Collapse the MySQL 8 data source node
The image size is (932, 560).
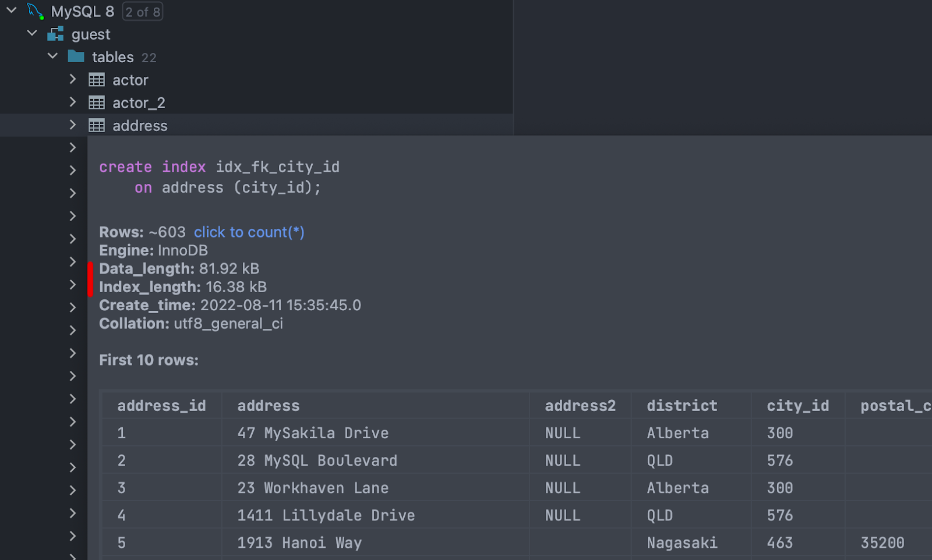[x=11, y=10]
